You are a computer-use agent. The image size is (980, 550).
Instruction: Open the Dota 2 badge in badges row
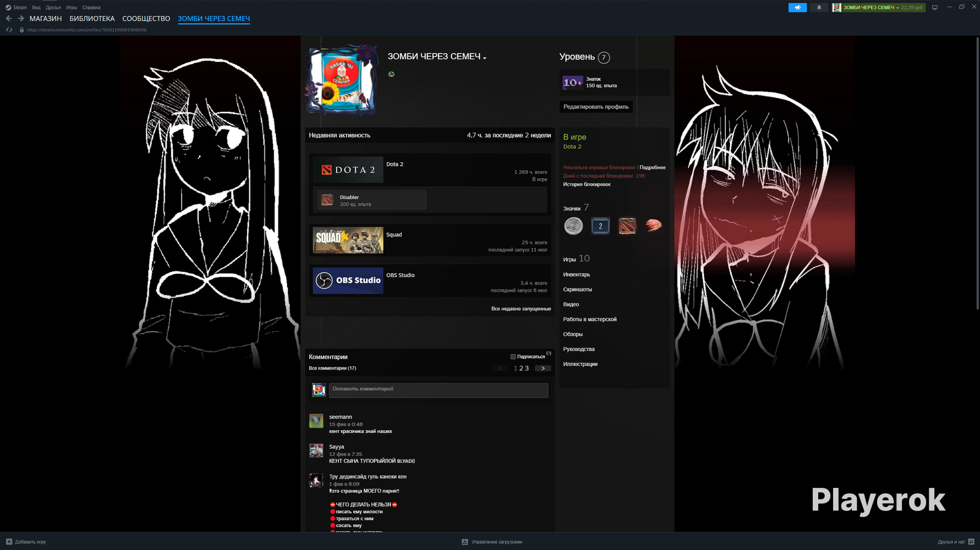pos(627,226)
